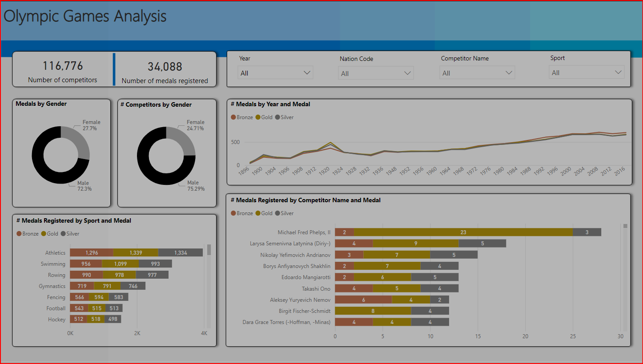This screenshot has height=364, width=643.
Task: Select the Number of competitors card
Action: coord(63,70)
